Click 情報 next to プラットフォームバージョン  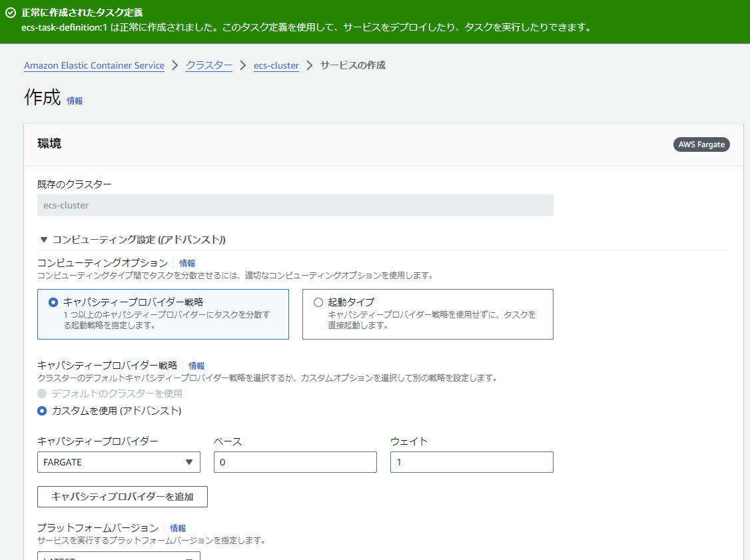[179, 527]
